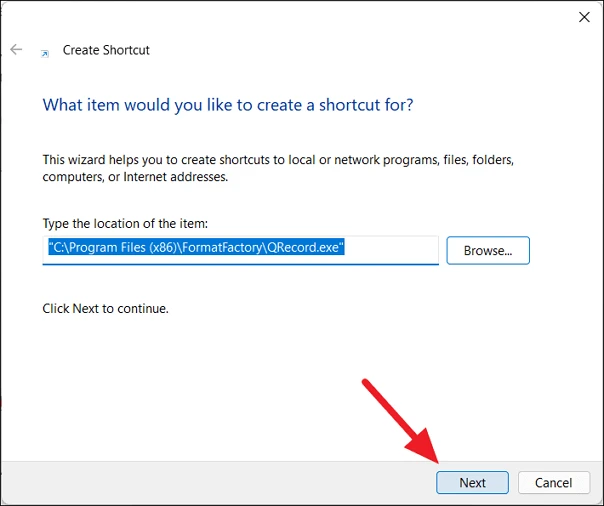Image resolution: width=604 pixels, height=506 pixels.
Task: Click the red arrow's tail end
Action: click(366, 384)
